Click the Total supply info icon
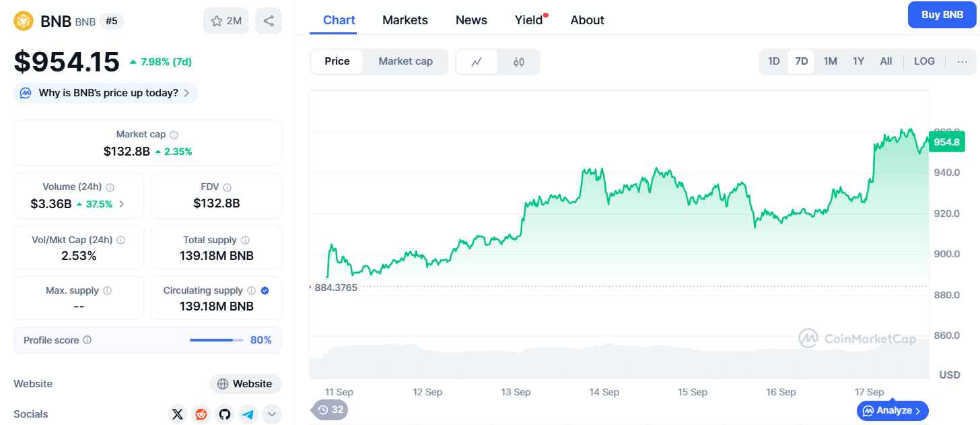This screenshot has width=980, height=425. tap(246, 240)
